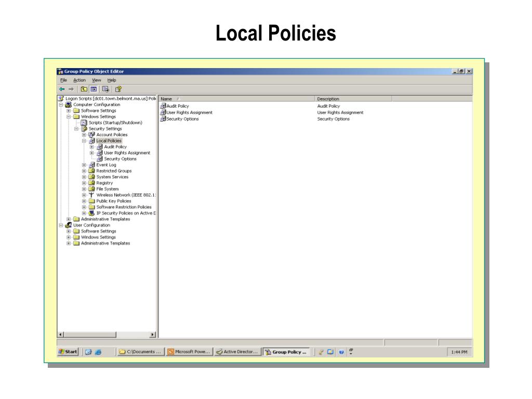
Task: Click the Logon Scripts root policy icon
Action: coord(61,98)
